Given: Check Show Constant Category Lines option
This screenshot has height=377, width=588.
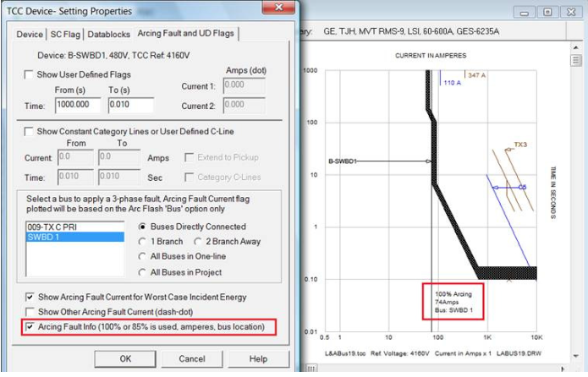Looking at the screenshot, I should (30, 132).
